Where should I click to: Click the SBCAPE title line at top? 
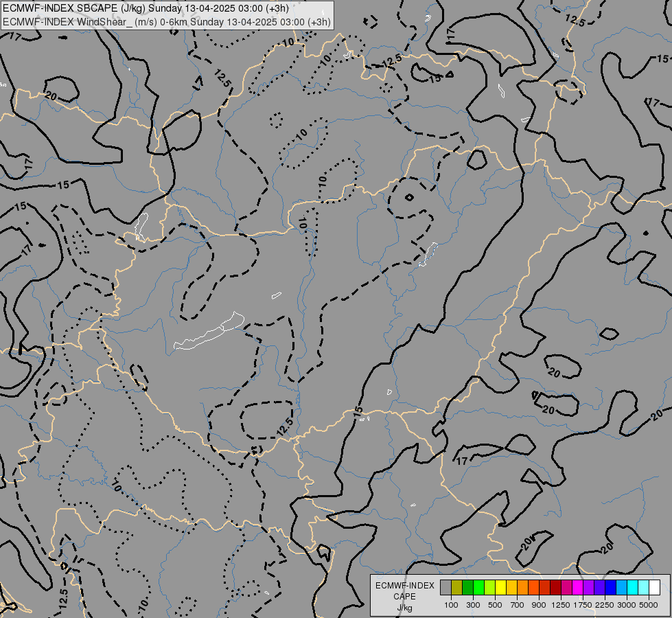click(146, 8)
